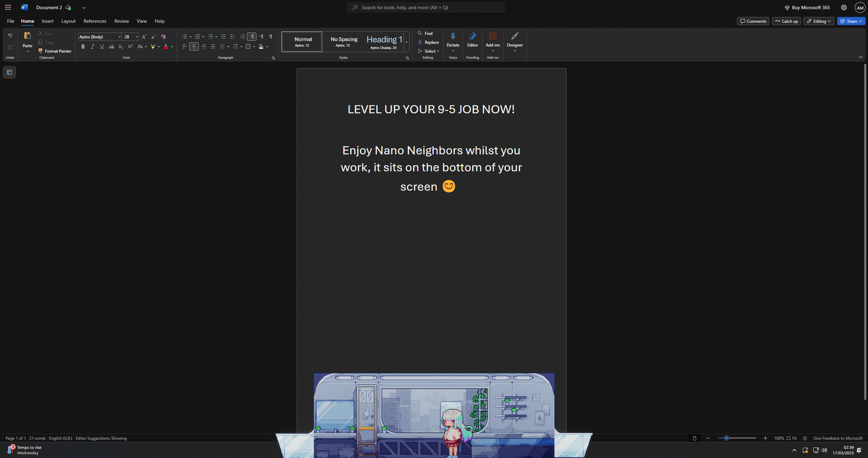Image resolution: width=868 pixels, height=458 pixels.
Task: Align text to the right
Action: [x=203, y=47]
